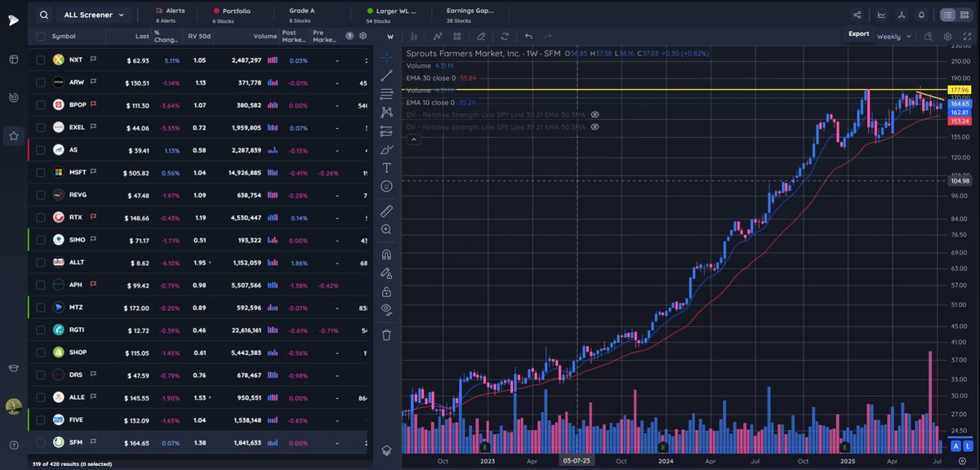This screenshot has width=980, height=470.
Task: Click the replay refresh arrows icon
Action: (505, 36)
